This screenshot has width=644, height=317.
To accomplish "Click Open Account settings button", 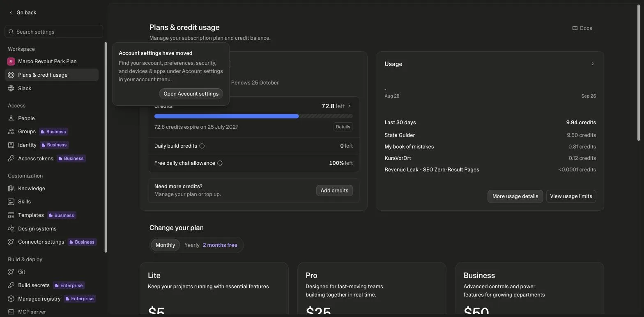I will click(x=191, y=94).
